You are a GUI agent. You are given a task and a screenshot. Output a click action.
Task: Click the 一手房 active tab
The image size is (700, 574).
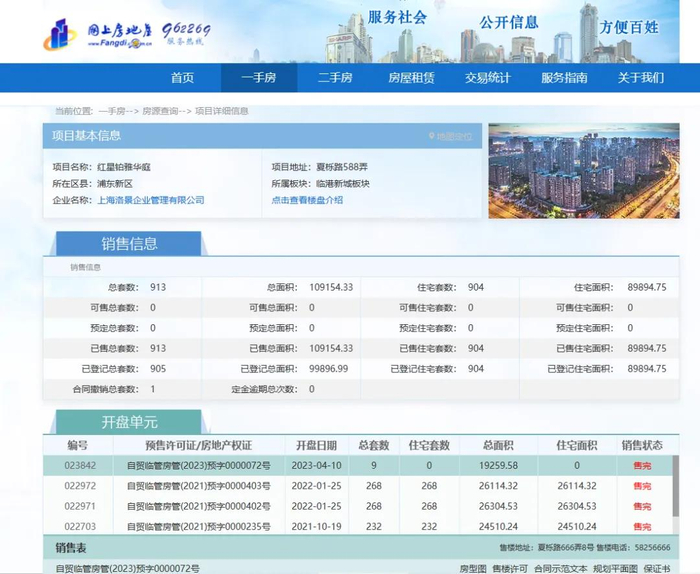(x=258, y=78)
